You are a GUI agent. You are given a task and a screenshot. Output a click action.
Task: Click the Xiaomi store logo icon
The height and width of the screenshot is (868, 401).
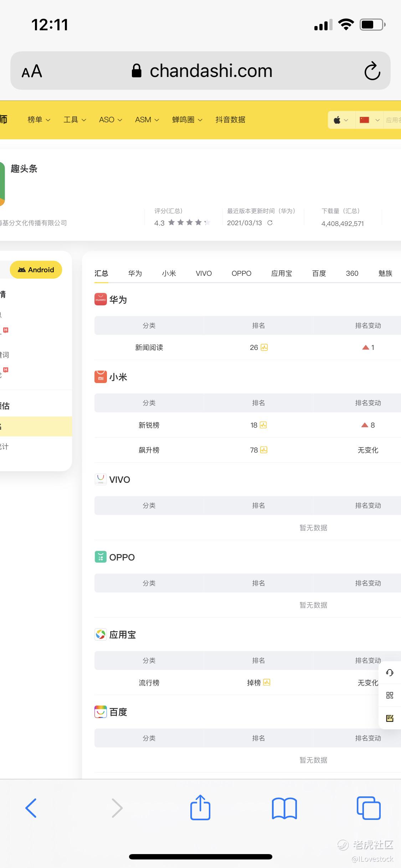[101, 377]
